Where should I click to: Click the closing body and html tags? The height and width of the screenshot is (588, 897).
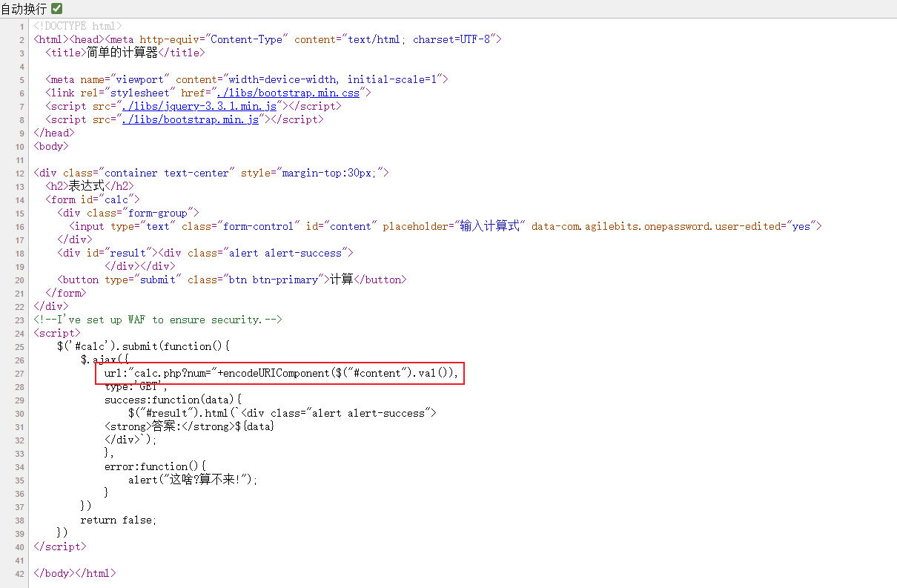coord(74,573)
